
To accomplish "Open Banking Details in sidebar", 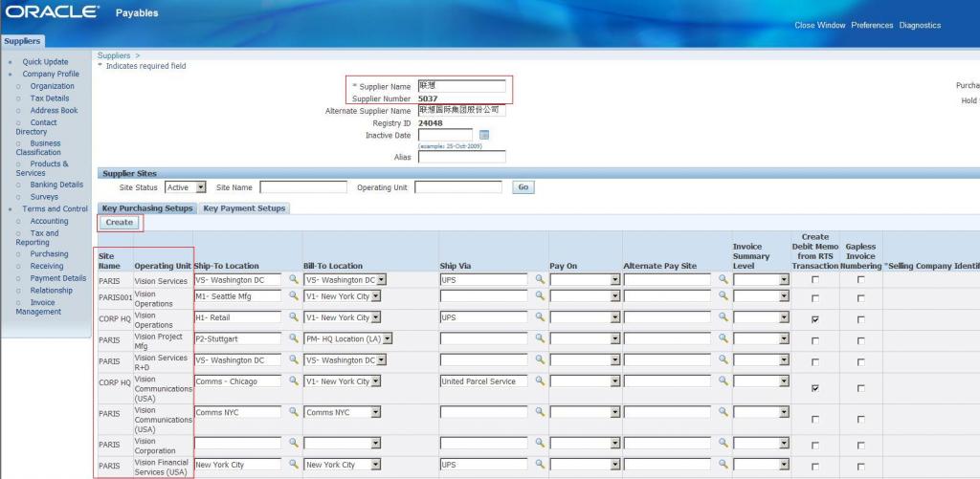I will coord(56,185).
